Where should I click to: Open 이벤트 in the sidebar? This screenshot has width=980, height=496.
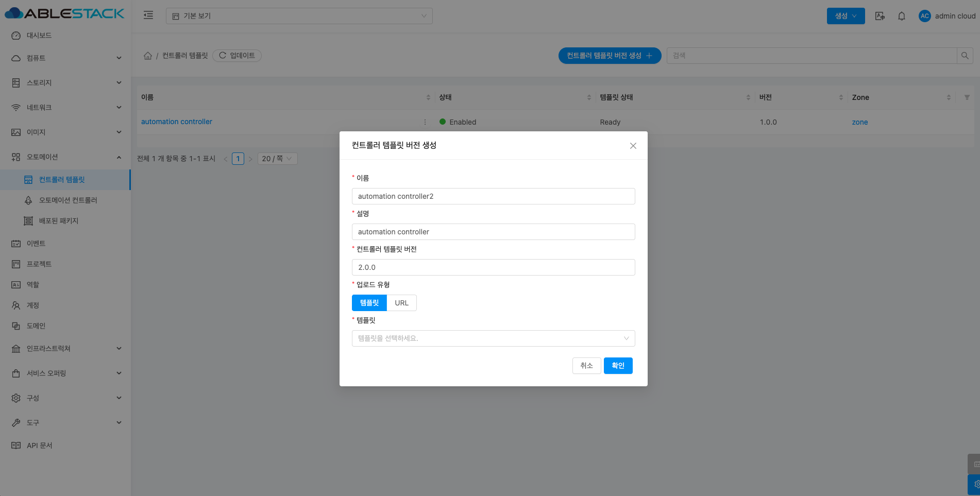(x=65, y=244)
